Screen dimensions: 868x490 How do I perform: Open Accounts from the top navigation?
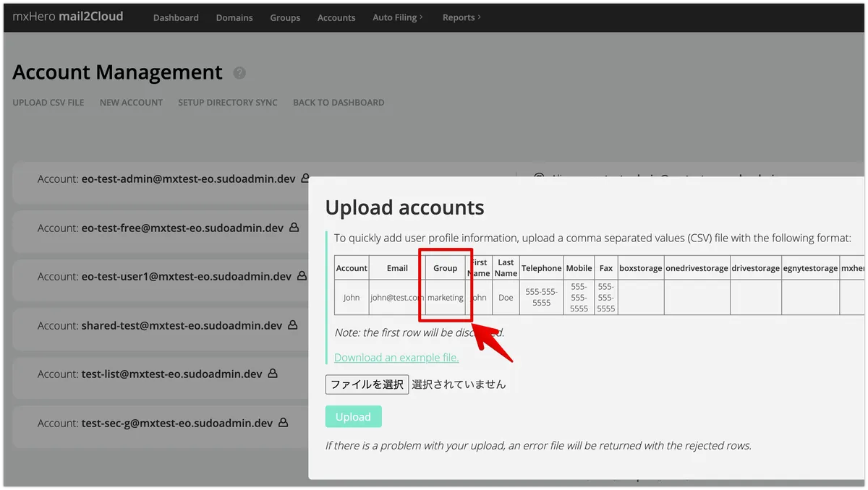click(x=336, y=17)
